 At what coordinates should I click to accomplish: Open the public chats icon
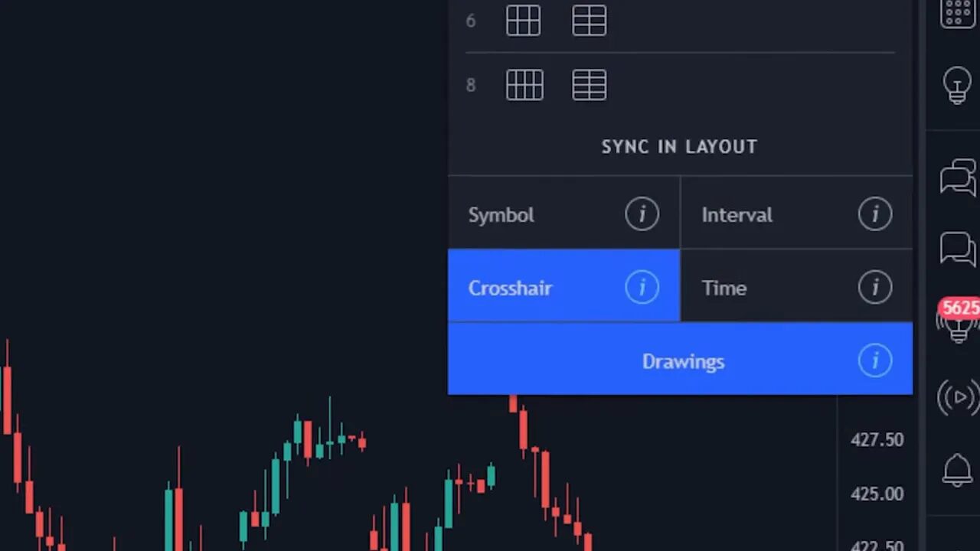click(957, 178)
